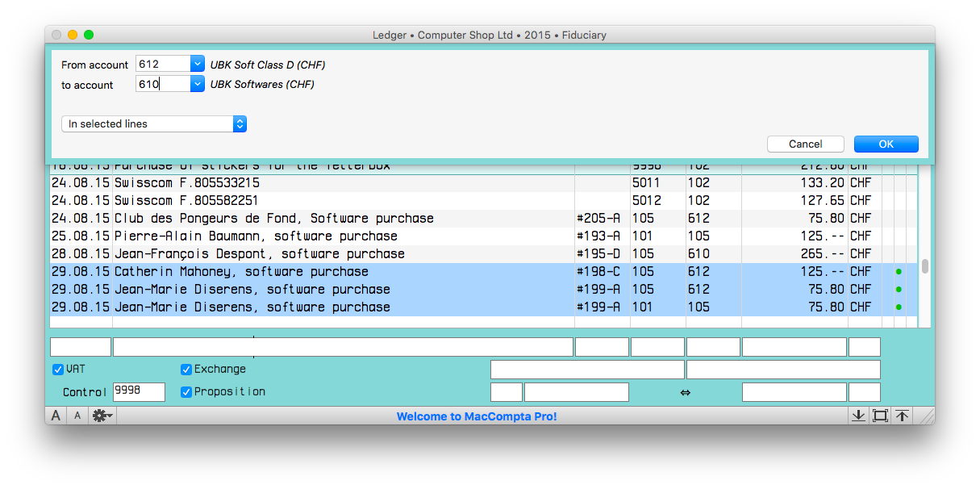Click the upload arrow icon in status bar

tap(902, 416)
